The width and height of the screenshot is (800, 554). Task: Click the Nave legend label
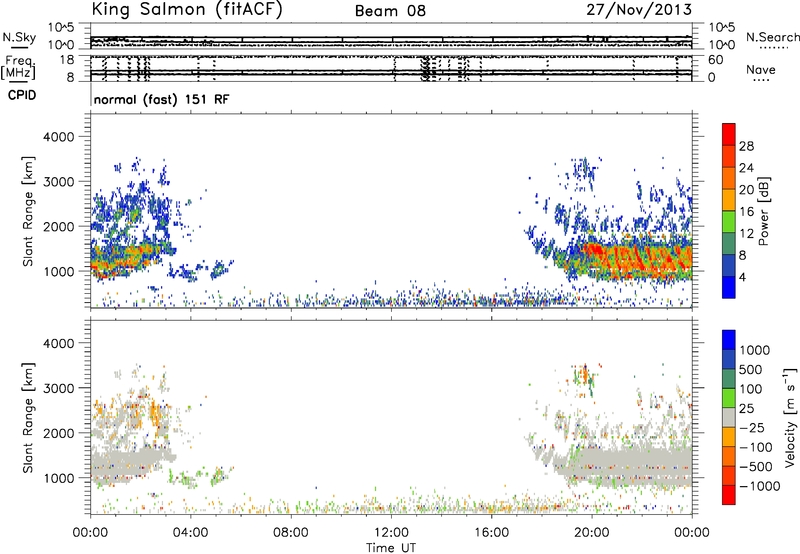click(761, 69)
